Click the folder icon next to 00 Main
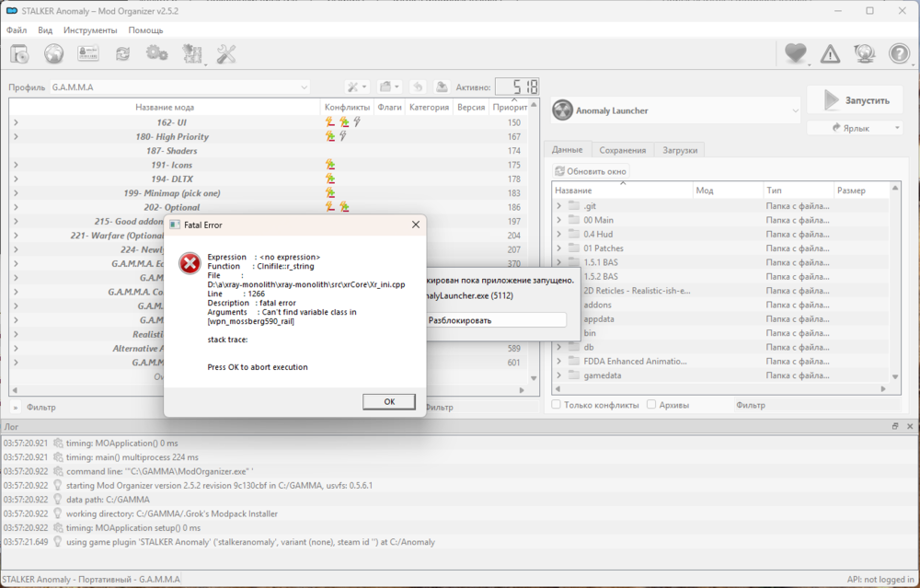The width and height of the screenshot is (920, 588). (x=574, y=220)
